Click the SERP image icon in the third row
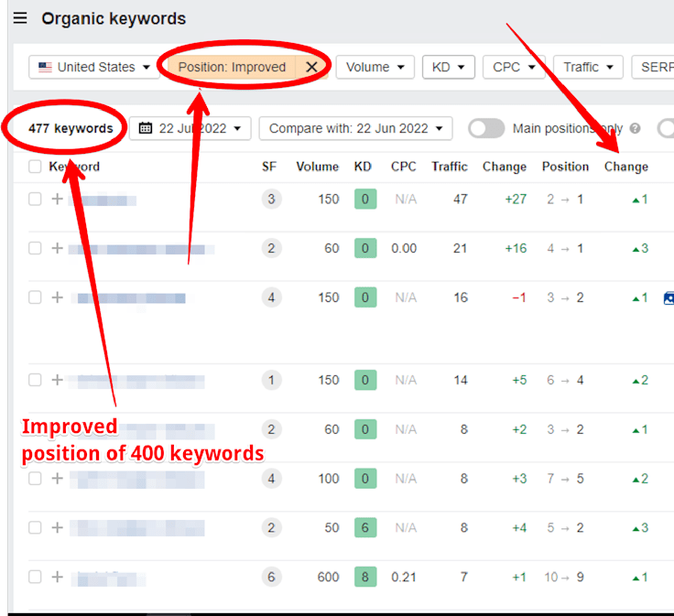Viewport: 674px width, 616px height. pos(669,297)
